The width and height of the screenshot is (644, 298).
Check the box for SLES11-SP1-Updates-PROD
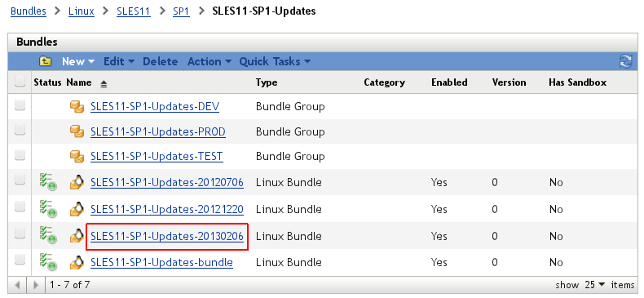click(20, 131)
